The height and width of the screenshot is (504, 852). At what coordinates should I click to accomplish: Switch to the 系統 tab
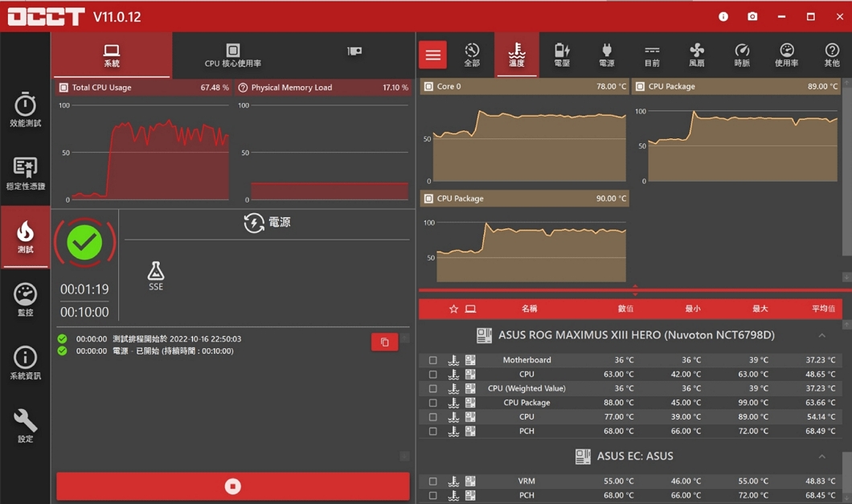(112, 55)
